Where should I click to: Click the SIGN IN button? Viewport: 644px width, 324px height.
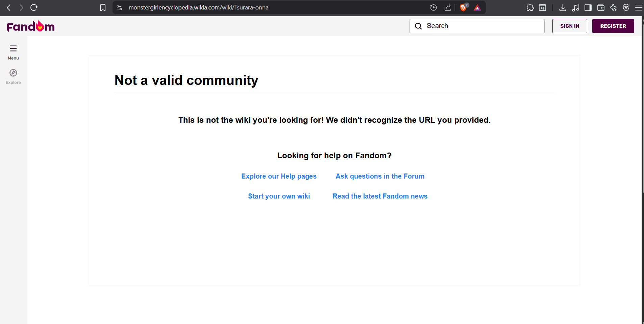[x=570, y=26]
